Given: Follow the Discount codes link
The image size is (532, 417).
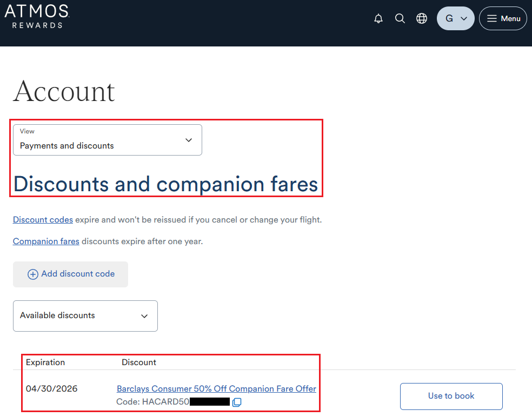Looking at the screenshot, I should (x=43, y=220).
